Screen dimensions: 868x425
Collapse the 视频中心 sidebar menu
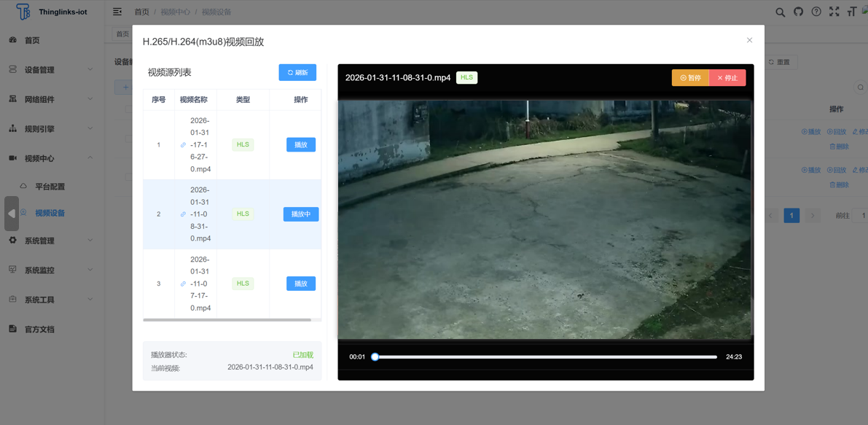pyautogui.click(x=50, y=158)
